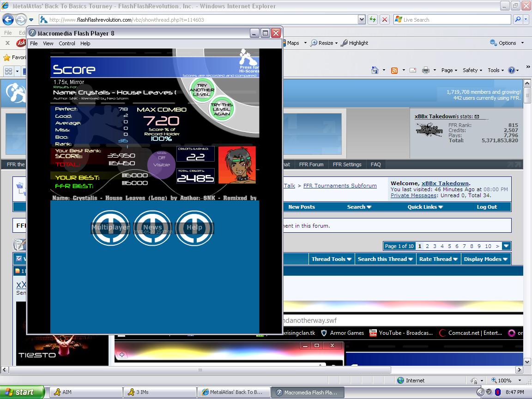Open search provider dropdown arrow
This screenshot has width=532, height=399.
(x=526, y=19)
